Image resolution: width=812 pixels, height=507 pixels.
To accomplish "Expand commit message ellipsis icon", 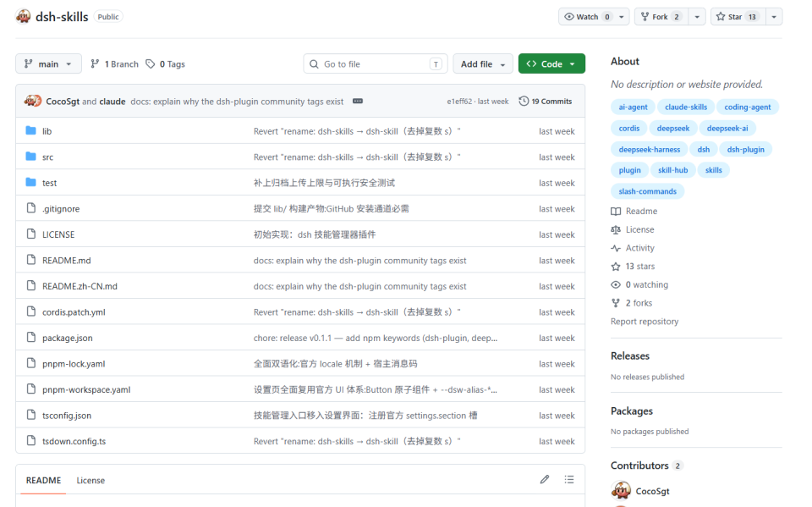I will click(x=358, y=101).
